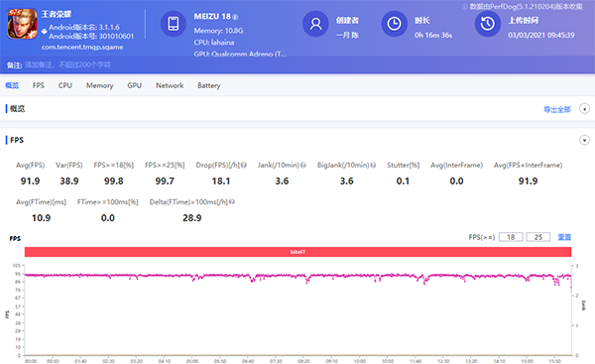Switch to the CPU tab
595x364 pixels.
point(64,85)
